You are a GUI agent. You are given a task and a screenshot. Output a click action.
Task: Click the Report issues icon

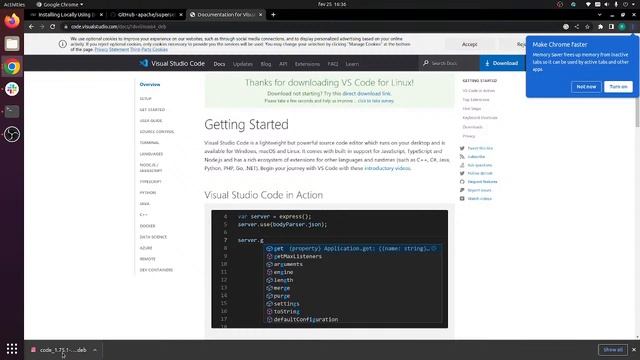(462, 190)
